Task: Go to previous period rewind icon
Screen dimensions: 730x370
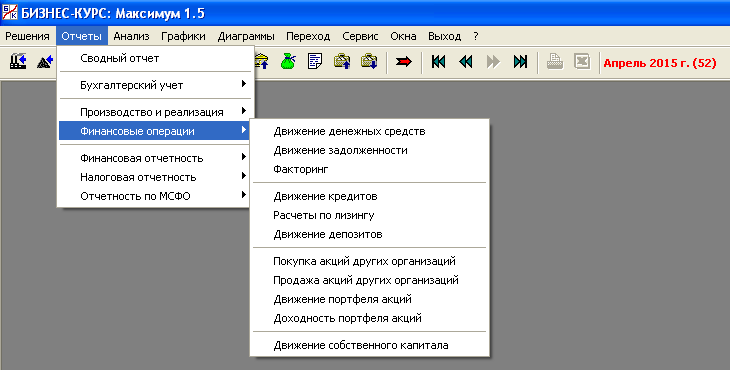Action: (x=466, y=61)
